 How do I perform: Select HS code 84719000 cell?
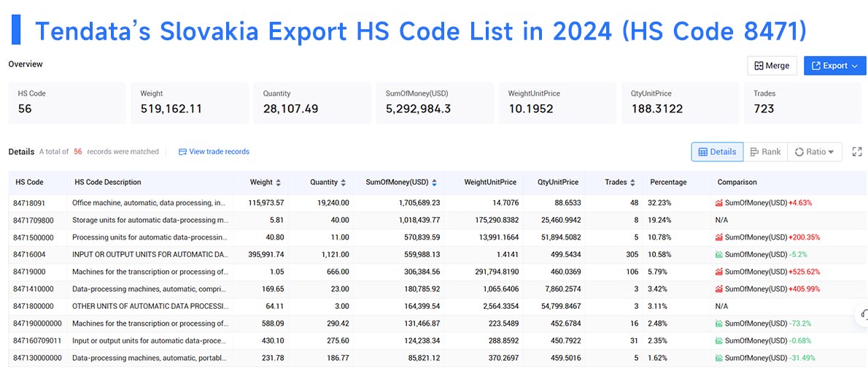point(29,272)
